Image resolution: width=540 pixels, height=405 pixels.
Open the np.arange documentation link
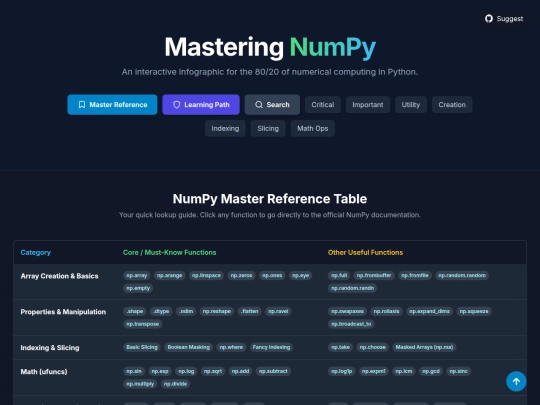[x=169, y=276]
